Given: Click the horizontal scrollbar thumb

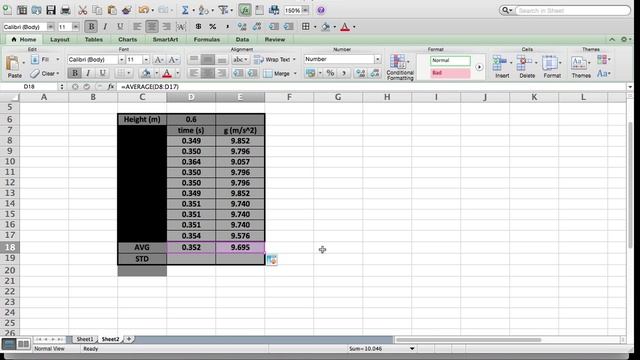Looking at the screenshot, I should (468, 340).
